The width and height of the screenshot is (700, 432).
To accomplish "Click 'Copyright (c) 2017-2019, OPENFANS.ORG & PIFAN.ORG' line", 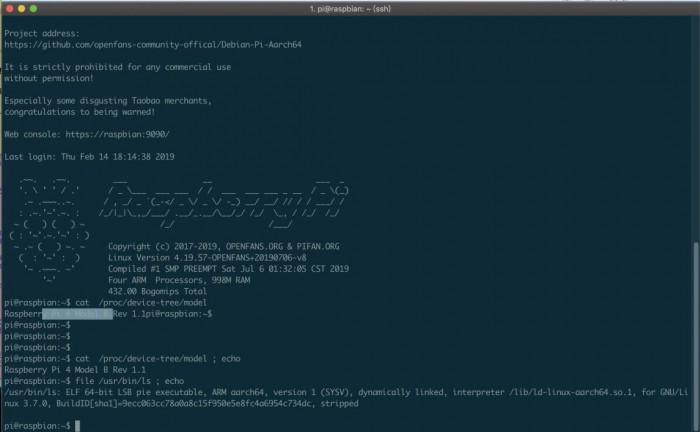I will click(x=224, y=246).
